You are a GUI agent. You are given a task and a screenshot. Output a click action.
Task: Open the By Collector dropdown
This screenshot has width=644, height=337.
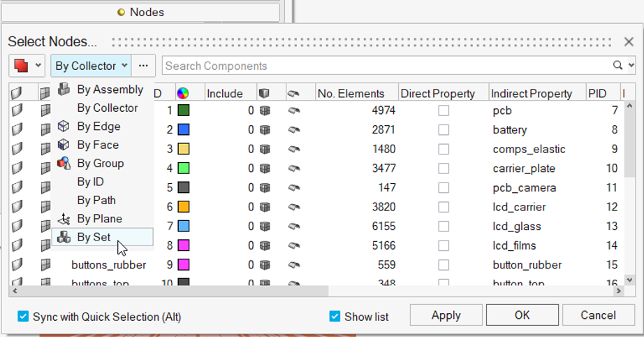click(91, 66)
